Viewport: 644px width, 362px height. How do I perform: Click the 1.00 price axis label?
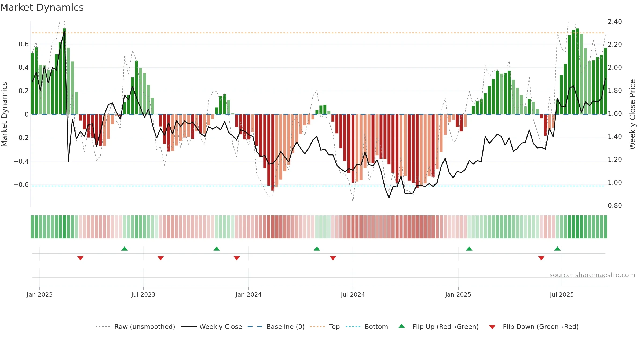[x=615, y=182]
